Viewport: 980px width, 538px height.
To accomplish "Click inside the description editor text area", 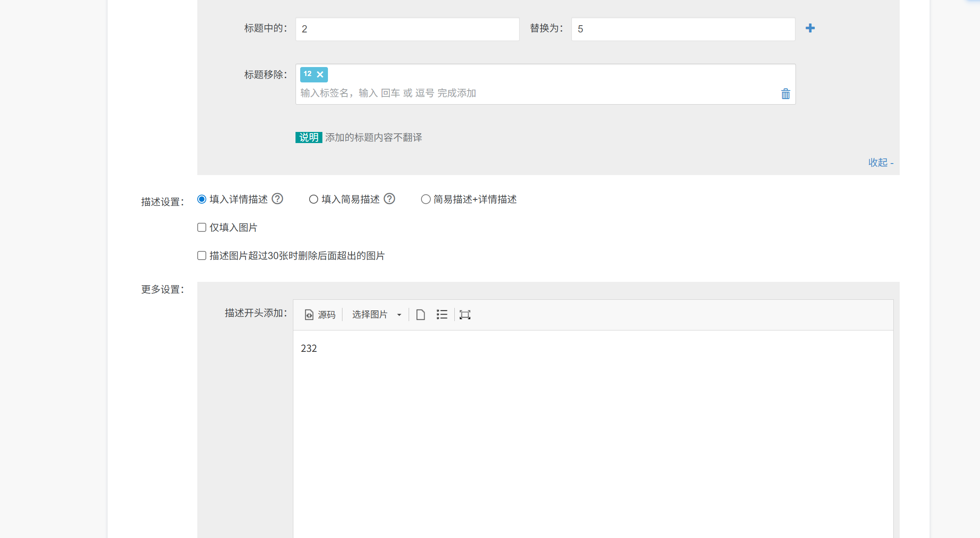I will [593, 427].
